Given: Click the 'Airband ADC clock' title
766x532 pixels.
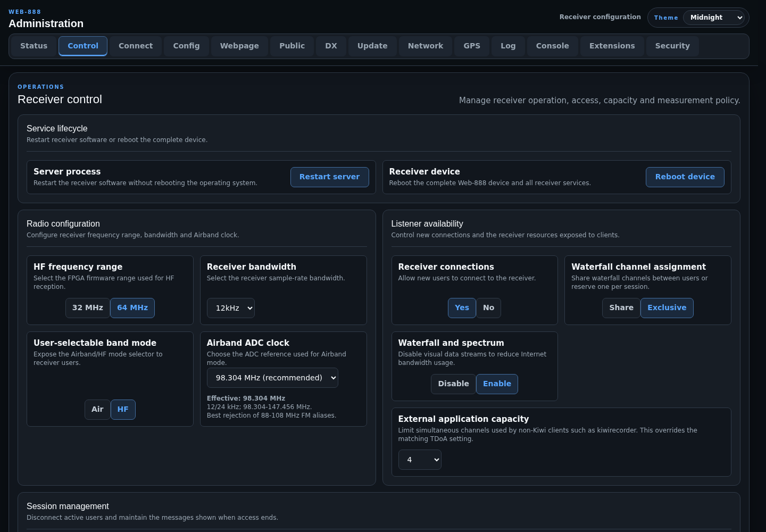Looking at the screenshot, I should 248,343.
